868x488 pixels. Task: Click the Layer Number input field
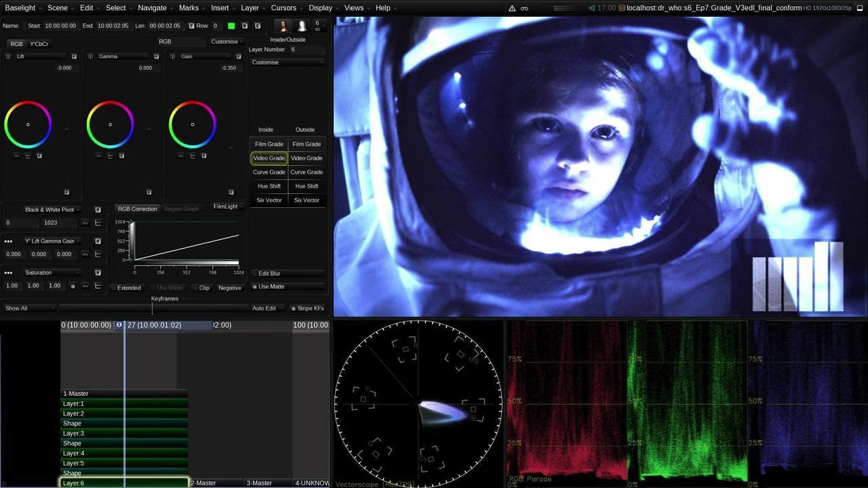[308, 49]
